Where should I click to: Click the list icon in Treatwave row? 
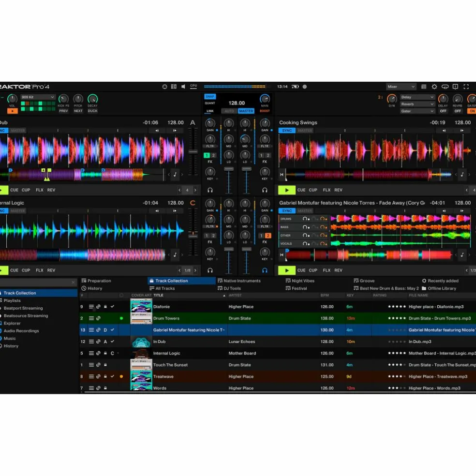pos(91,376)
